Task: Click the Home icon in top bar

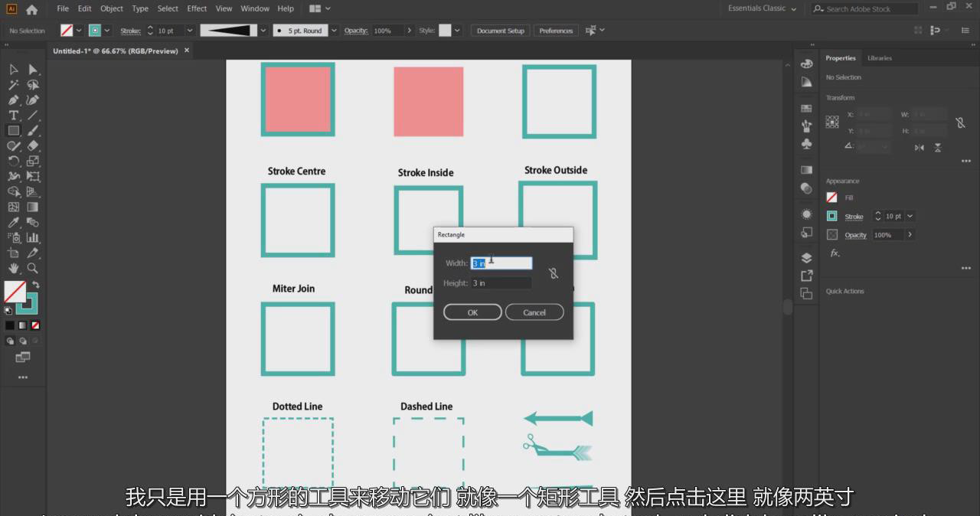Action: (x=31, y=9)
